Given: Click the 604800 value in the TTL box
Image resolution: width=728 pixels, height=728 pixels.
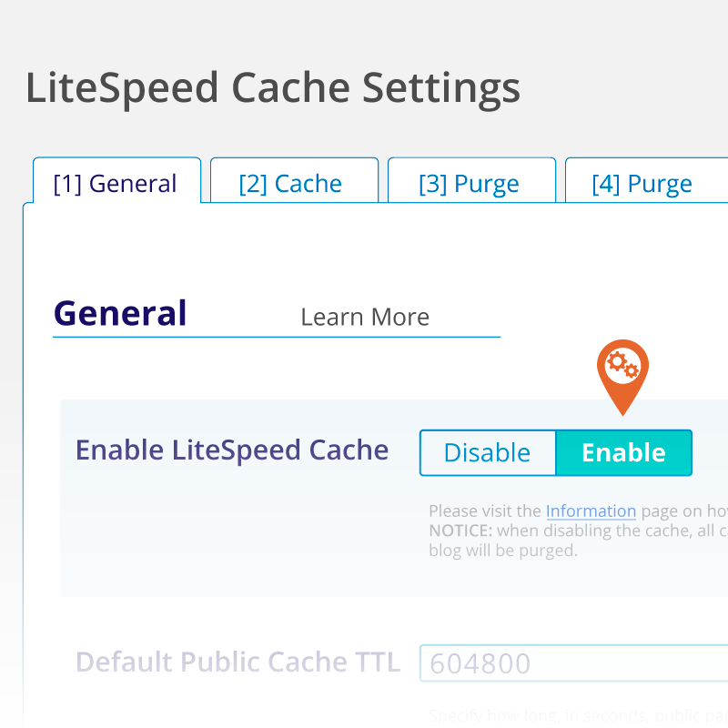Looking at the screenshot, I should pos(480,663).
